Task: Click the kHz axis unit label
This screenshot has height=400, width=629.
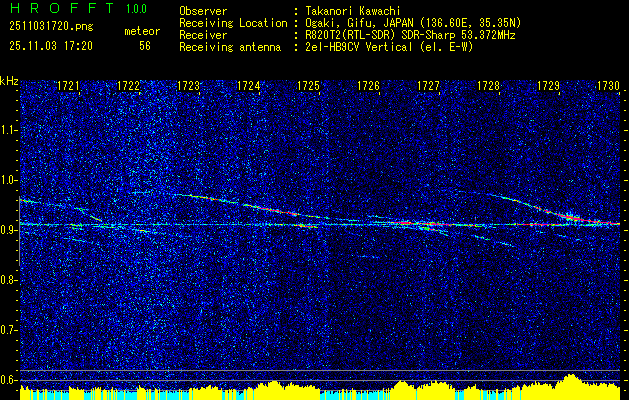Action: 9,81
